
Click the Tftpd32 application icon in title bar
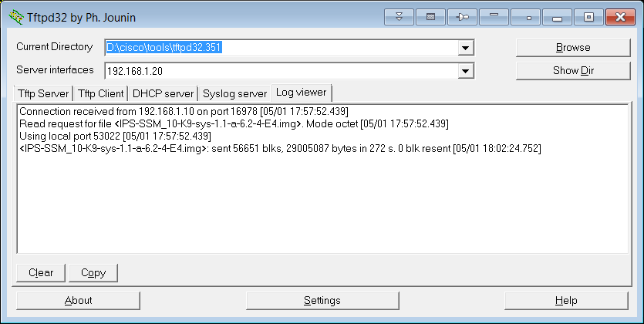click(16, 17)
